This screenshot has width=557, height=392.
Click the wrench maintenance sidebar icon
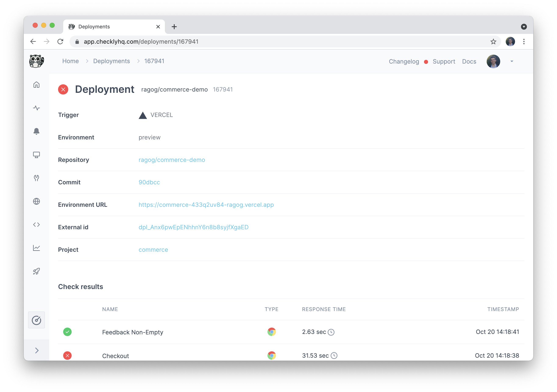coord(36,178)
